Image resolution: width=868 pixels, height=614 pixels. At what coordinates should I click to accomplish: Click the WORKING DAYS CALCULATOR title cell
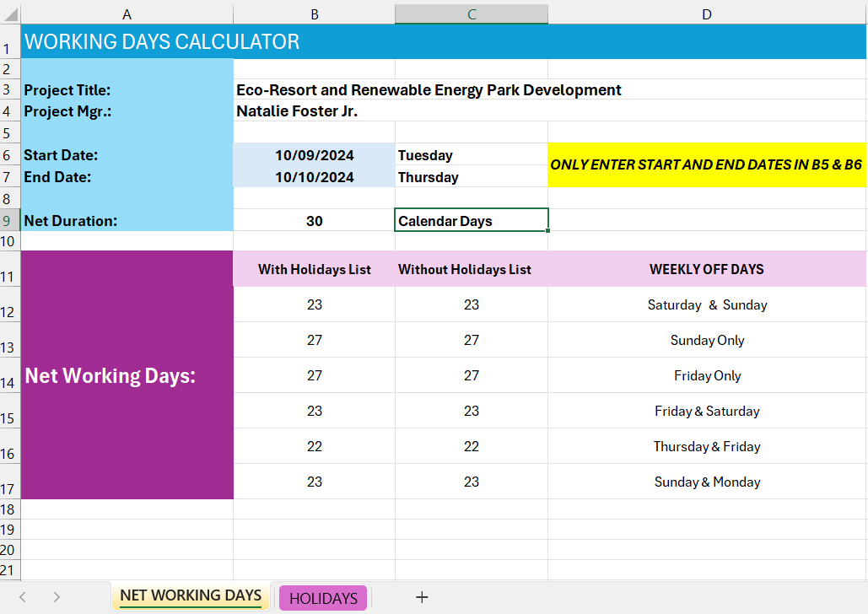pyautogui.click(x=444, y=41)
